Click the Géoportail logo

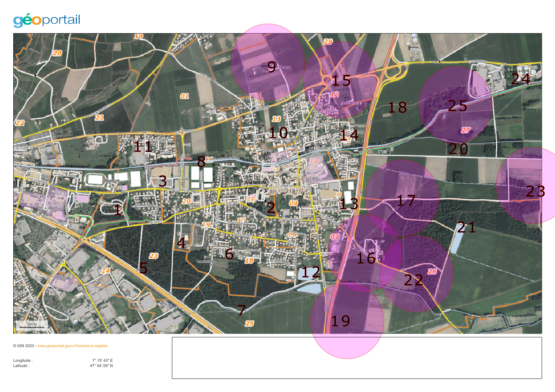(46, 20)
